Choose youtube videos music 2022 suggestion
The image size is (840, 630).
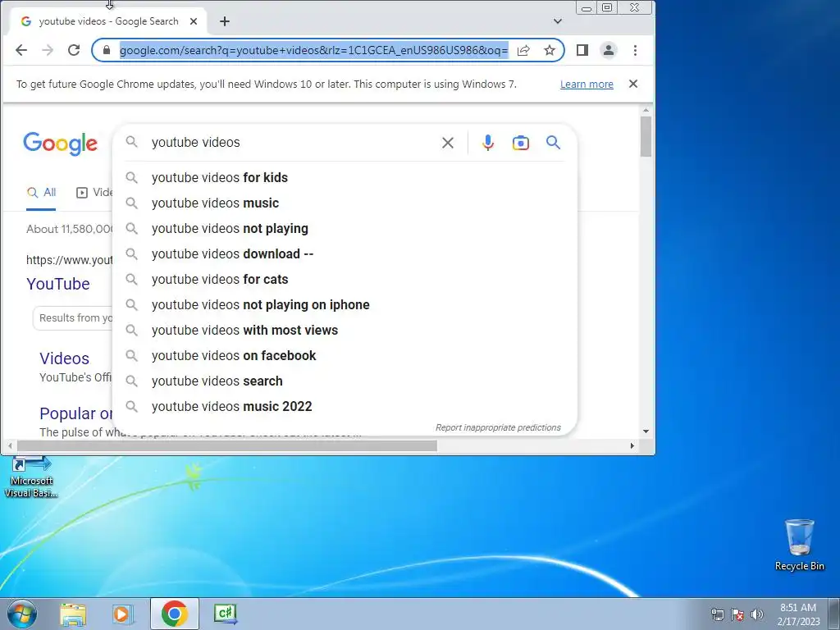[x=345, y=407]
